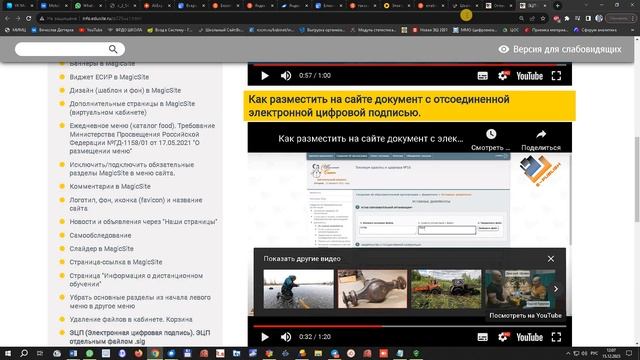The image size is (640, 360).
Task: Open 'Убрать основные разделы из начала левого меню' link
Action: [x=140, y=302]
